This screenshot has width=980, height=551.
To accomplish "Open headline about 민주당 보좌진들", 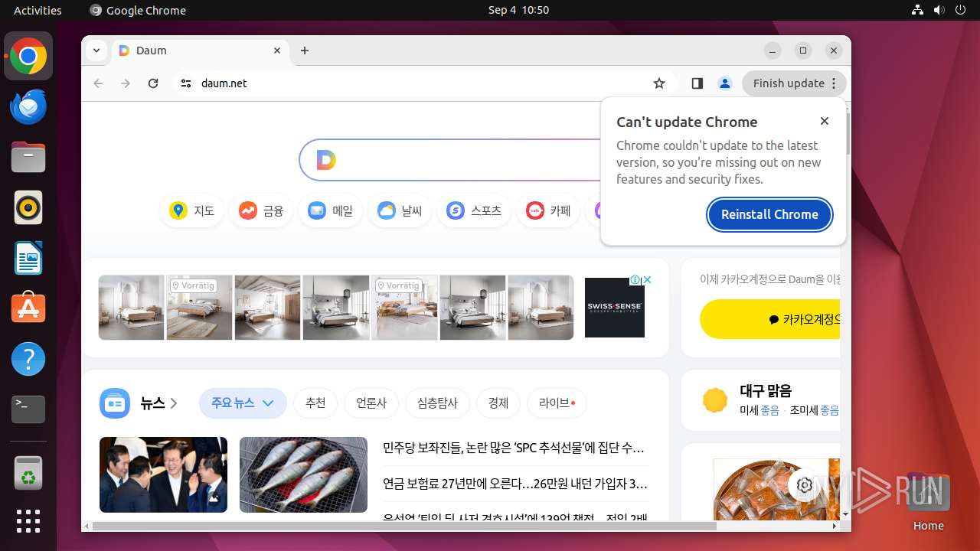I will point(514,448).
